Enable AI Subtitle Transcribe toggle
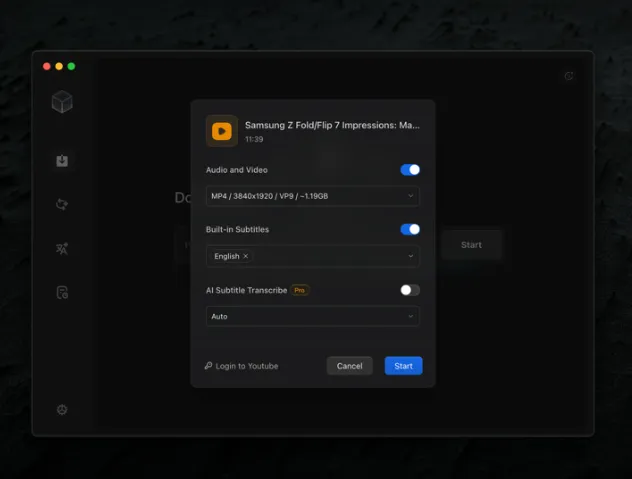Viewport: 632px width, 479px height. [410, 290]
